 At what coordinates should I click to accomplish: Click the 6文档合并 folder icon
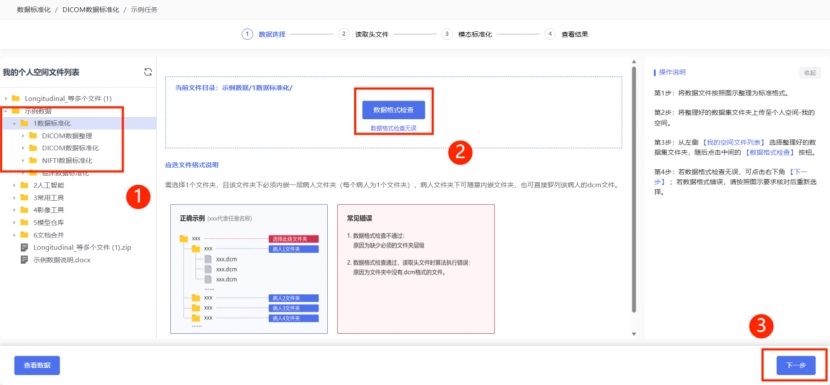pyautogui.click(x=24, y=235)
